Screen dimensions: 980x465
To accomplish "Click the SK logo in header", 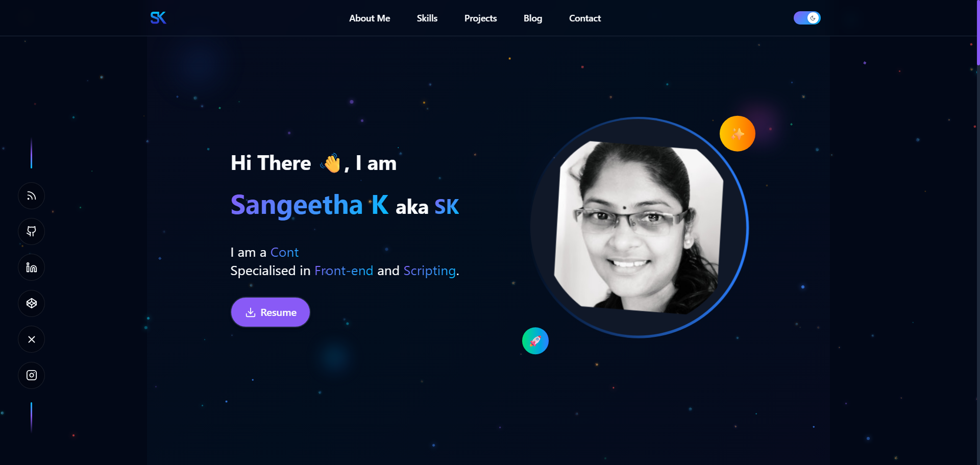I will [158, 18].
